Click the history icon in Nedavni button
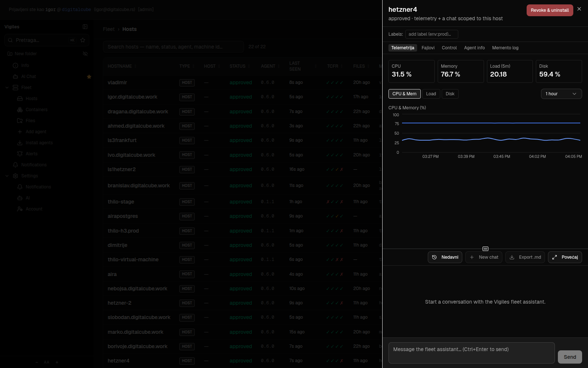The width and height of the screenshot is (588, 368). 434,257
